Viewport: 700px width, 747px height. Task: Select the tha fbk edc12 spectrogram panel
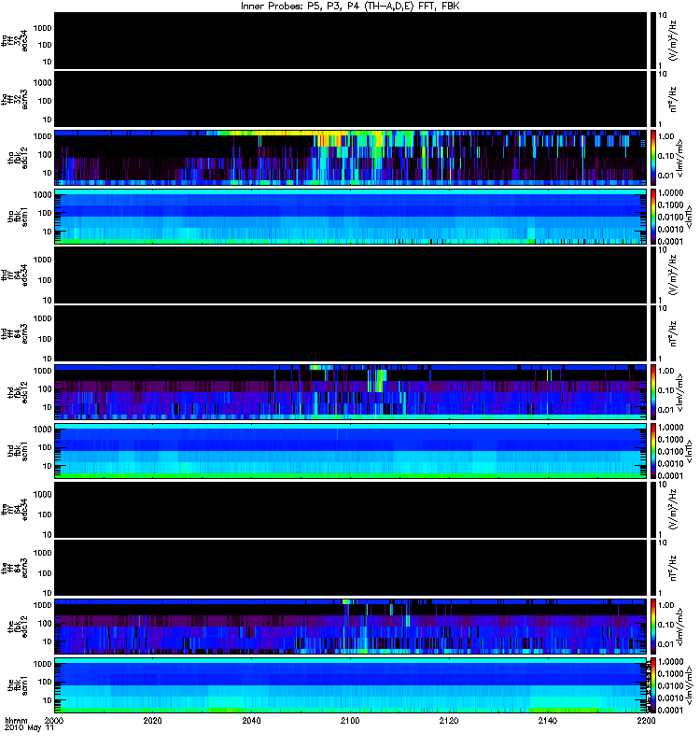(x=351, y=158)
